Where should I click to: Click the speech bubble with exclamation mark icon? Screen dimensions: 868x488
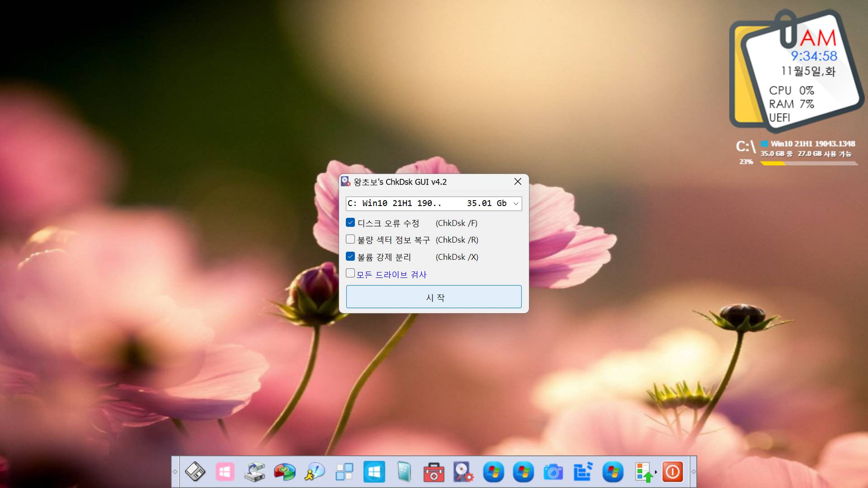[314, 472]
